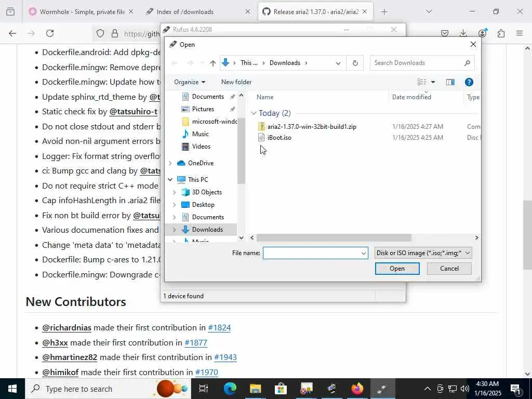Viewport: 532px width, 399px height.
Task: Open Microsoft Store from taskbar
Action: pyautogui.click(x=281, y=389)
